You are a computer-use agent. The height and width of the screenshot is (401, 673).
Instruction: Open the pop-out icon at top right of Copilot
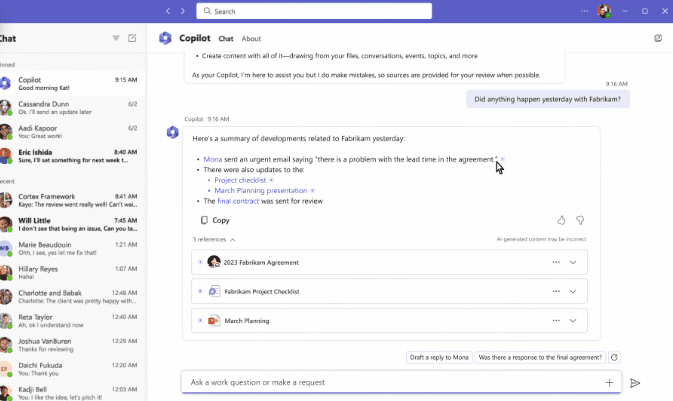(658, 38)
